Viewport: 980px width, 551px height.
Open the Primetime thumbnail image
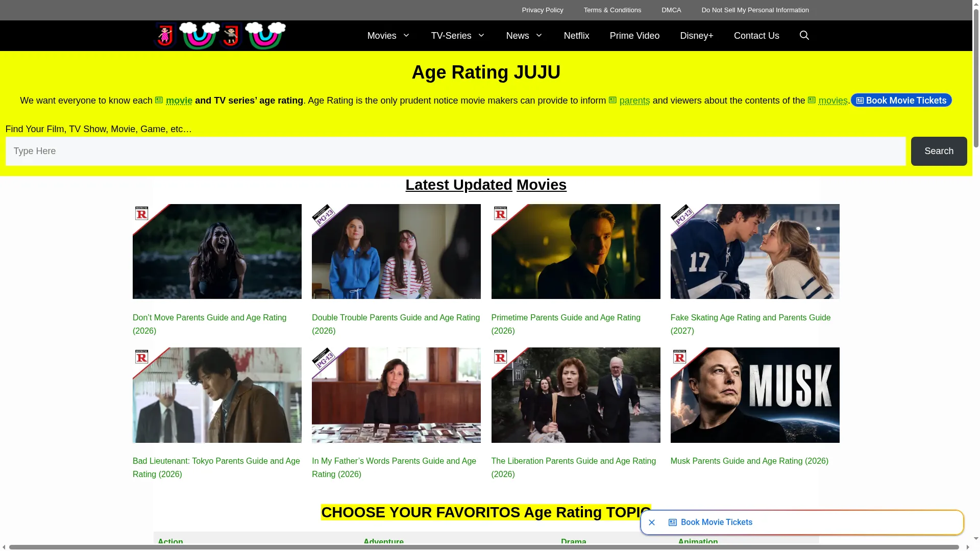click(x=576, y=252)
